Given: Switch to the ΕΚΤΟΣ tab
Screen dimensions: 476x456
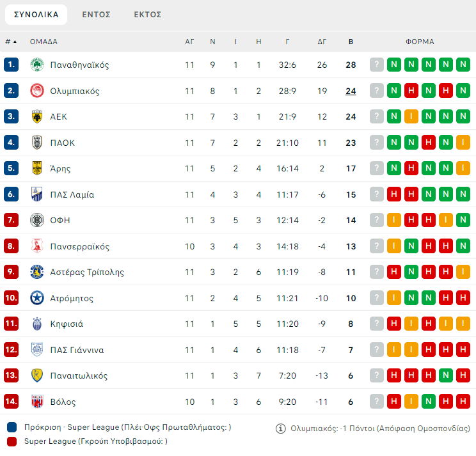Looking at the screenshot, I should click(x=148, y=14).
